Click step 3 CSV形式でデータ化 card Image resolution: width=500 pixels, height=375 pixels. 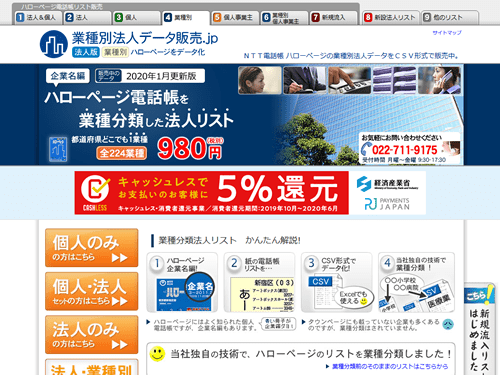(337, 282)
